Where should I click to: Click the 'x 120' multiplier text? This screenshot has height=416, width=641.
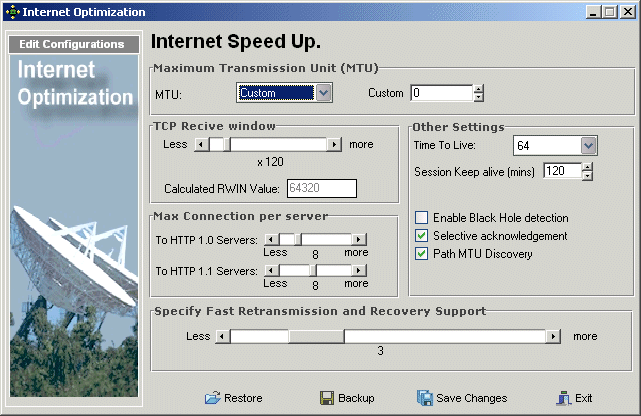click(270, 162)
